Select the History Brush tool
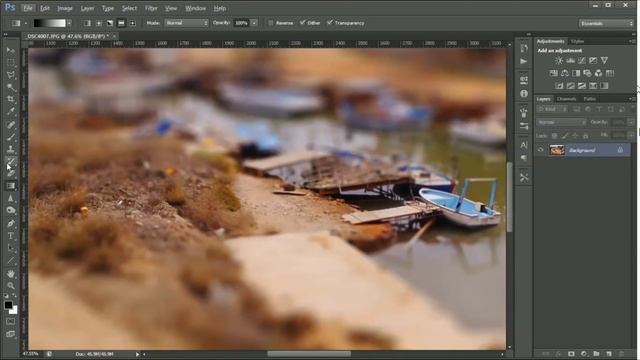This screenshot has width=640, height=360. click(11, 162)
